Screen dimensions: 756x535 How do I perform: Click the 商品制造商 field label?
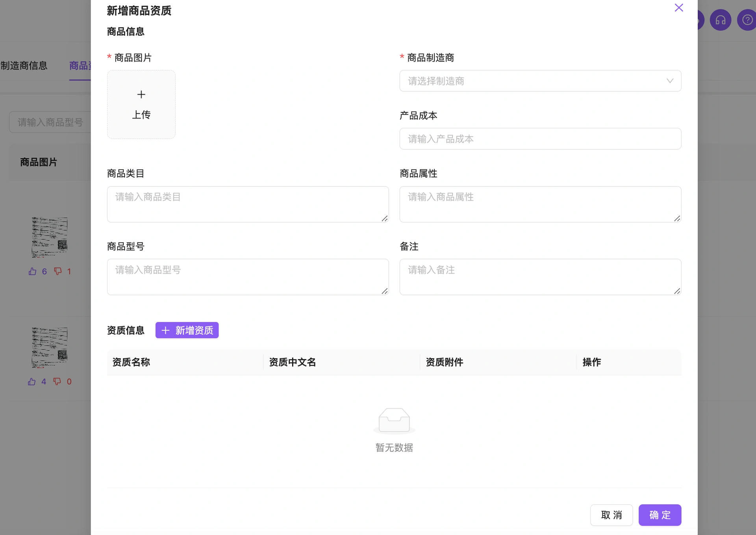pyautogui.click(x=430, y=58)
